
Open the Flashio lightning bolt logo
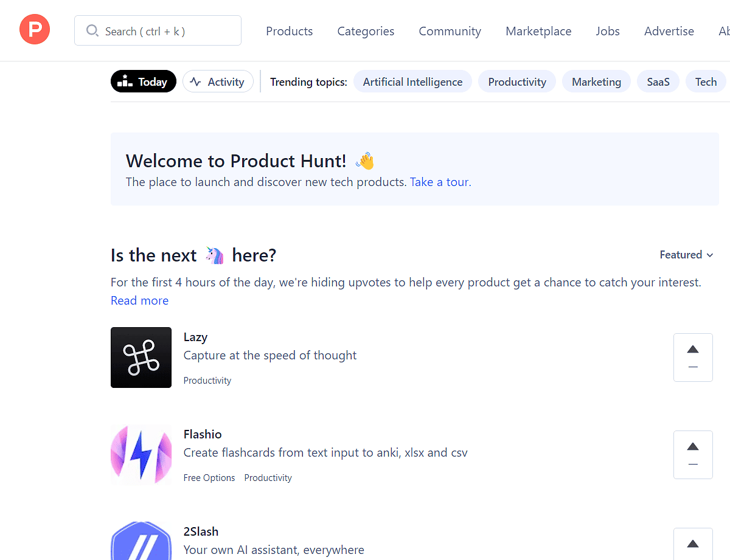coord(141,455)
